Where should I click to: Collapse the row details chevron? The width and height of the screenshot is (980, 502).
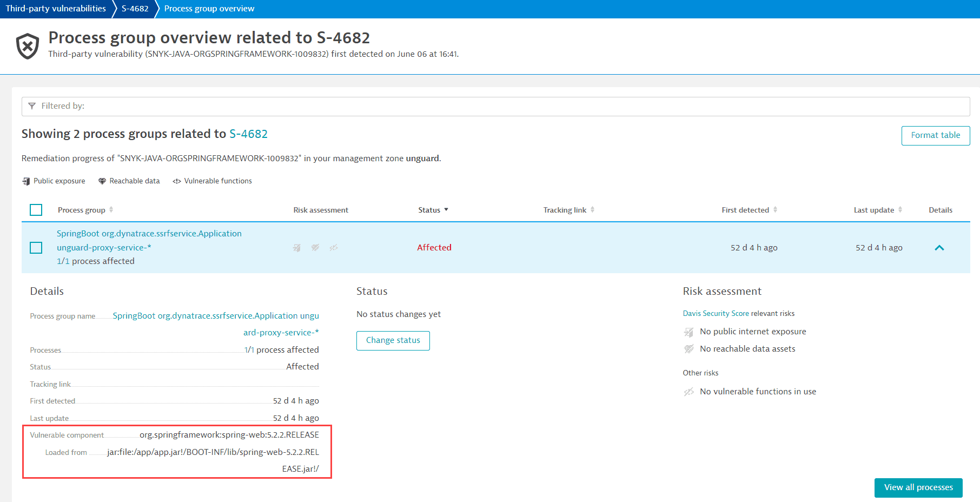939,248
